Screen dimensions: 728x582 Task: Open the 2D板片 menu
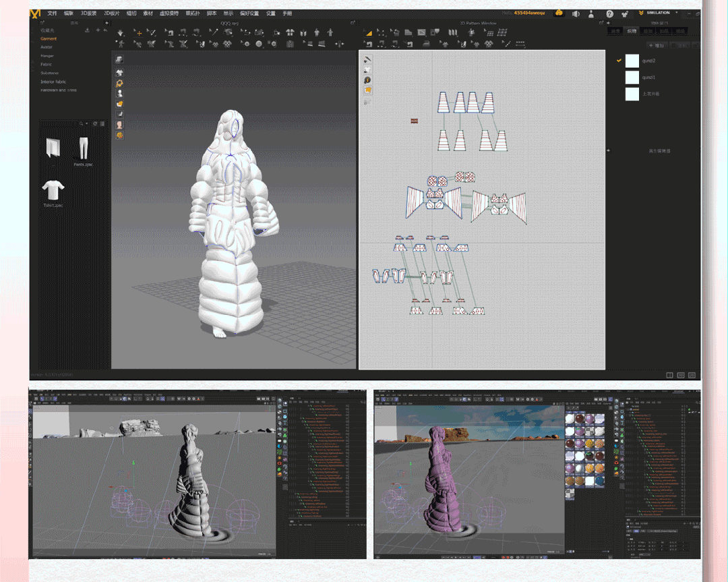pyautogui.click(x=111, y=13)
